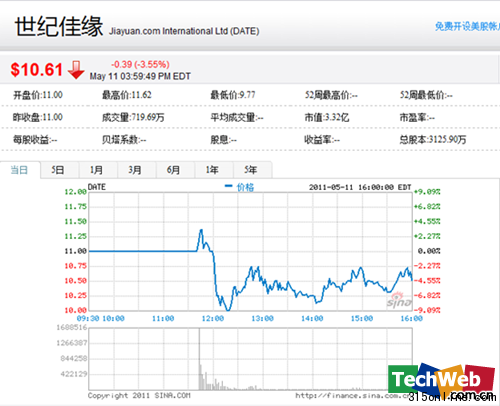Switch to the 5日 tab
This screenshot has width=500, height=406.
pyautogui.click(x=58, y=170)
